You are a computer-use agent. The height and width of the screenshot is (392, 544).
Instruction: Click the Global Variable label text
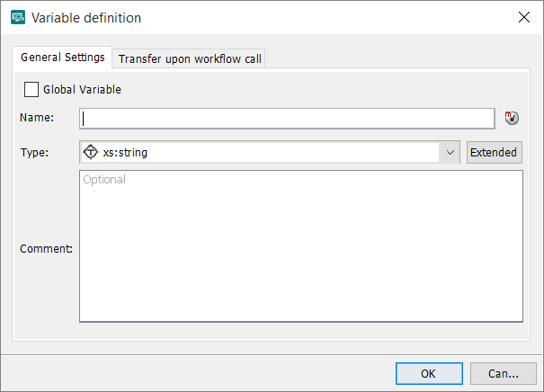pyautogui.click(x=82, y=89)
